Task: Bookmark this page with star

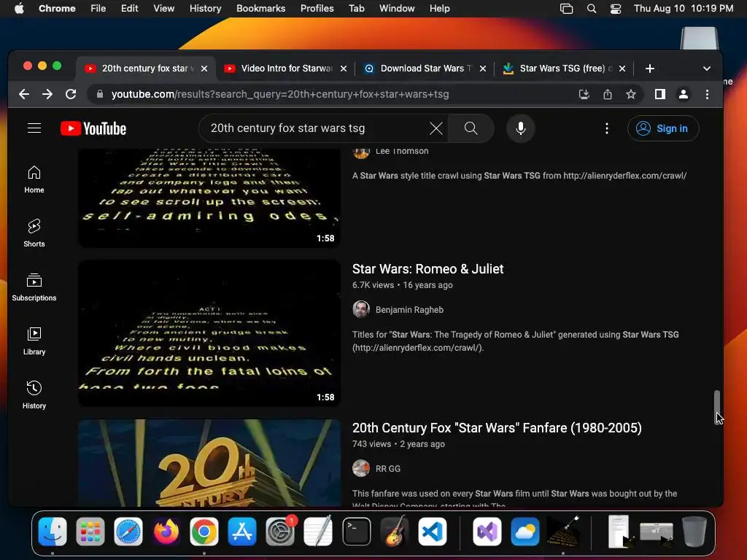Action: coord(631,94)
